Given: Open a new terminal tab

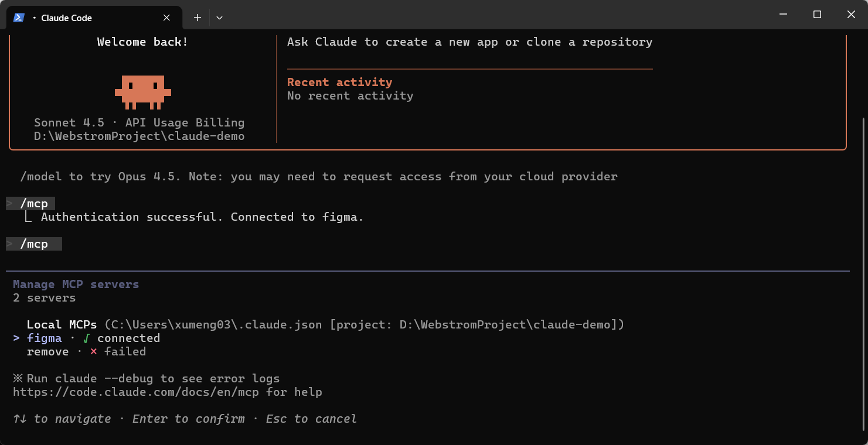Looking at the screenshot, I should 198,18.
